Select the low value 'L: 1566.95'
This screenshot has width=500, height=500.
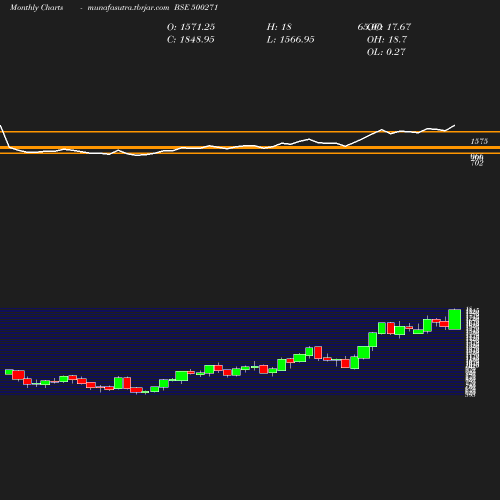[290, 39]
